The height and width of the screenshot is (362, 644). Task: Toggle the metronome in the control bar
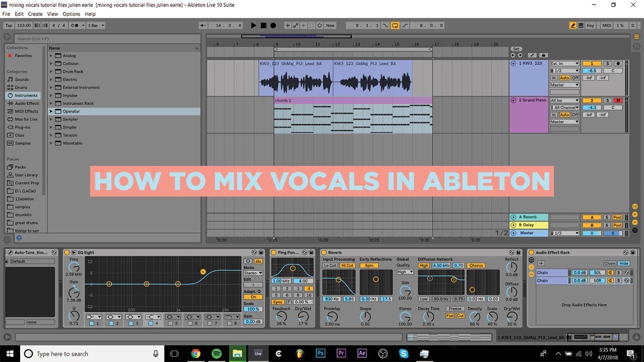[74, 25]
